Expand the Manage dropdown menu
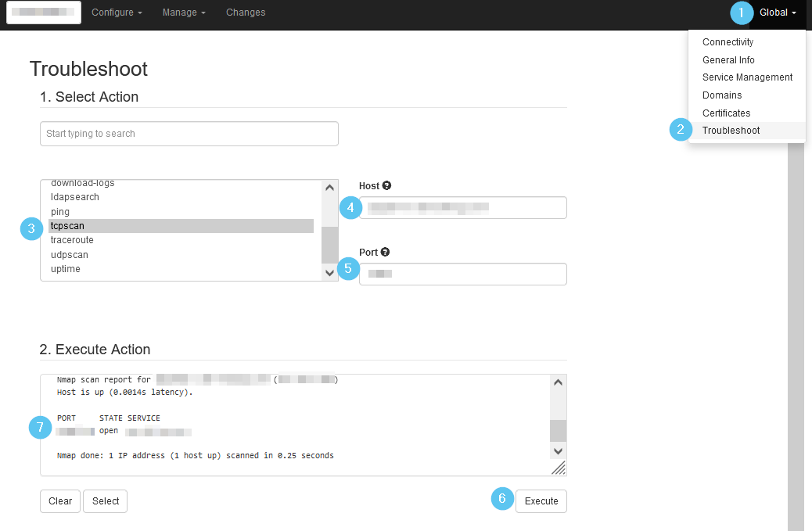Screen dimensions: 812x531 click(184, 13)
